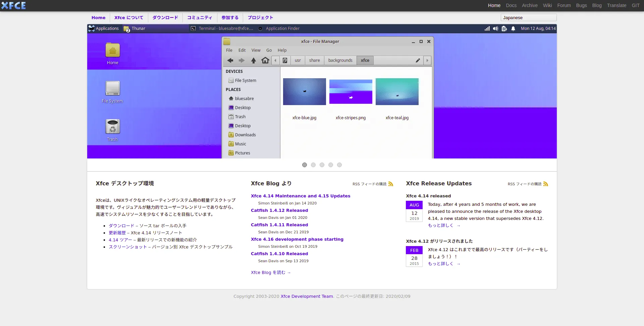The image size is (644, 326).
Task: Click the network signal tray icon
Action: coord(487,29)
